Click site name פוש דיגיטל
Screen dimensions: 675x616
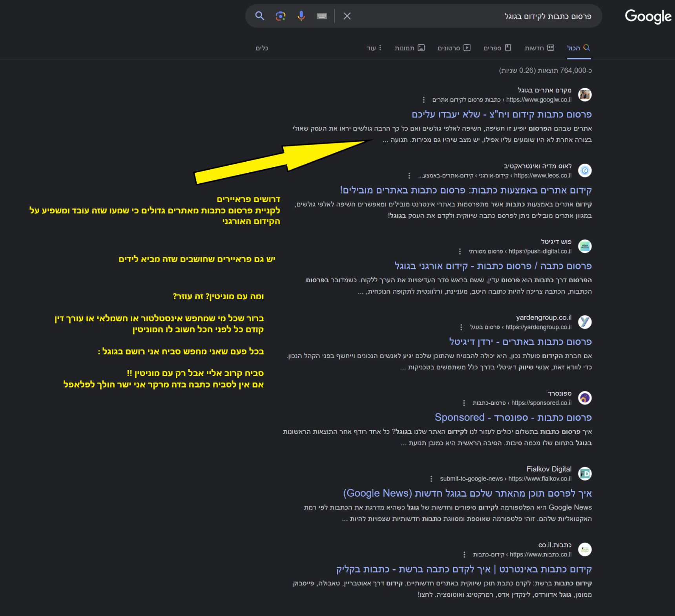(x=556, y=241)
